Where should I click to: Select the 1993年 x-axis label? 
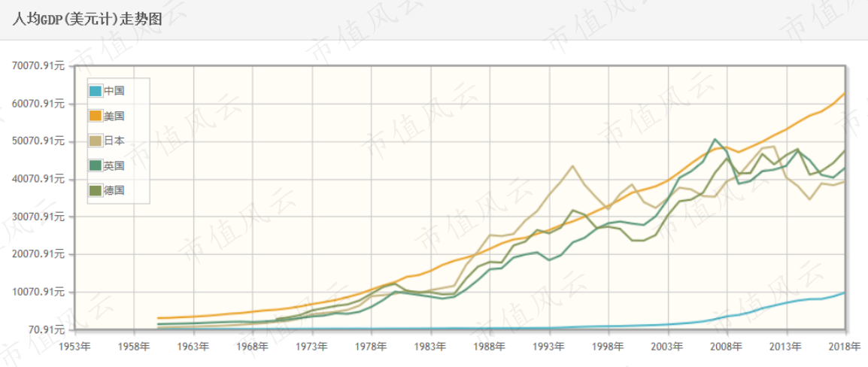click(550, 347)
